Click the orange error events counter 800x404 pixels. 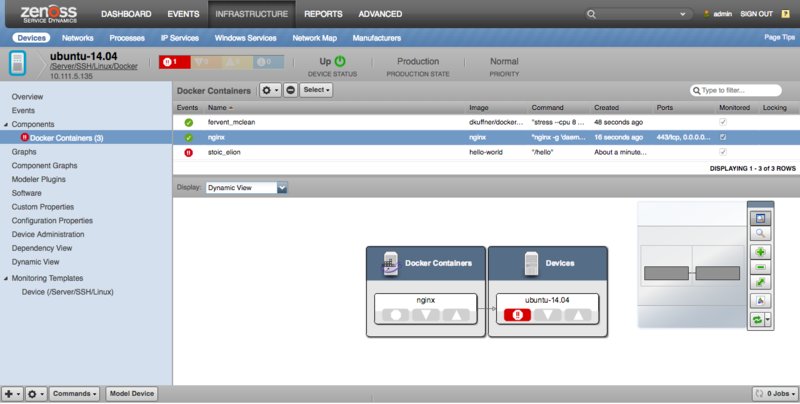coord(206,62)
